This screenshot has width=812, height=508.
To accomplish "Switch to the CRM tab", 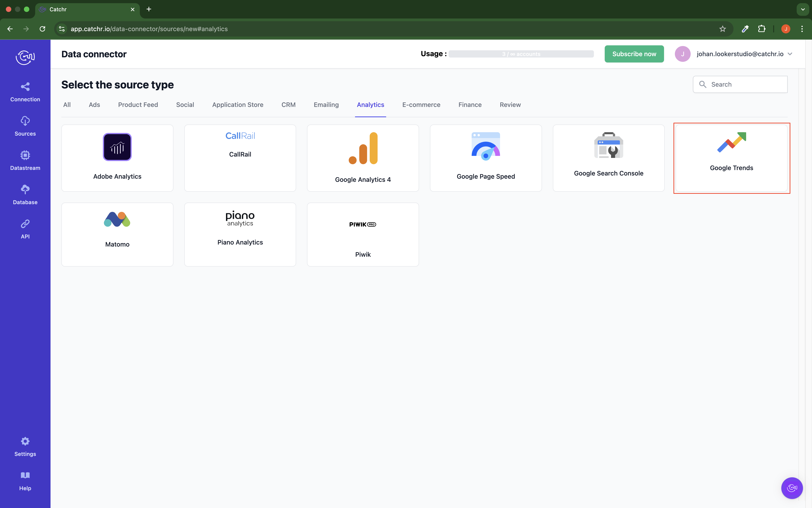I will point(288,105).
